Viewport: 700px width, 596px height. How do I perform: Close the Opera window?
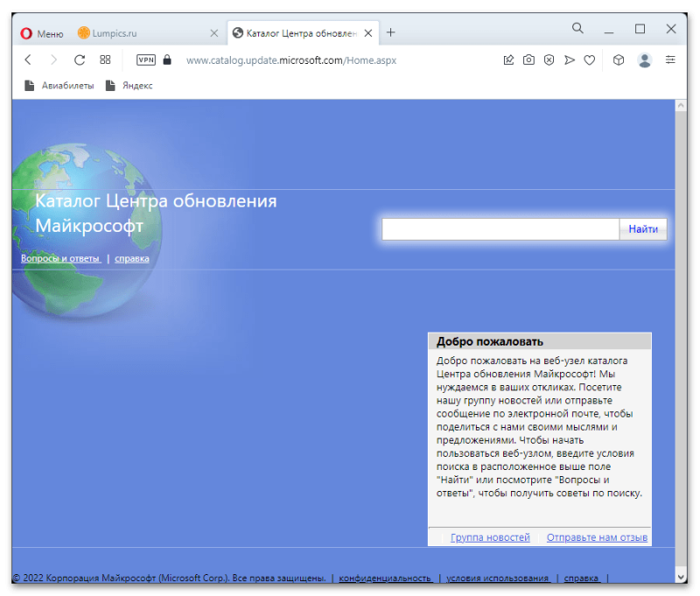[670, 29]
